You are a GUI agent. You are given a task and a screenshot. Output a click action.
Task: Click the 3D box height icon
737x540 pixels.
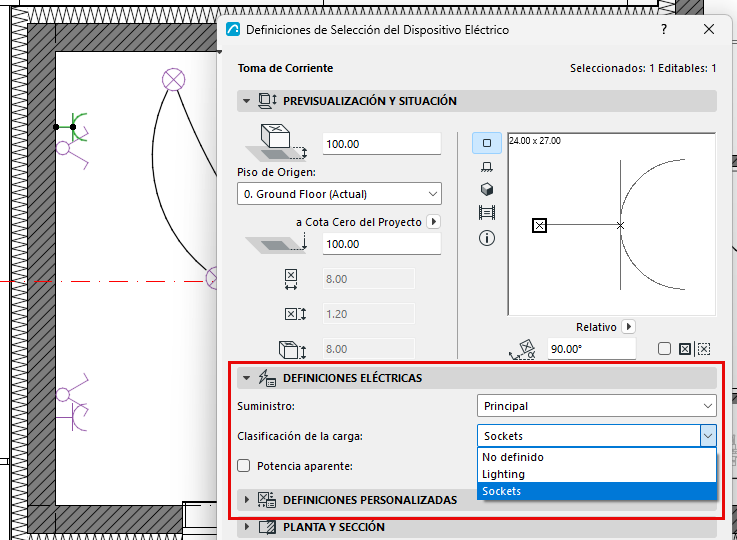(292, 350)
